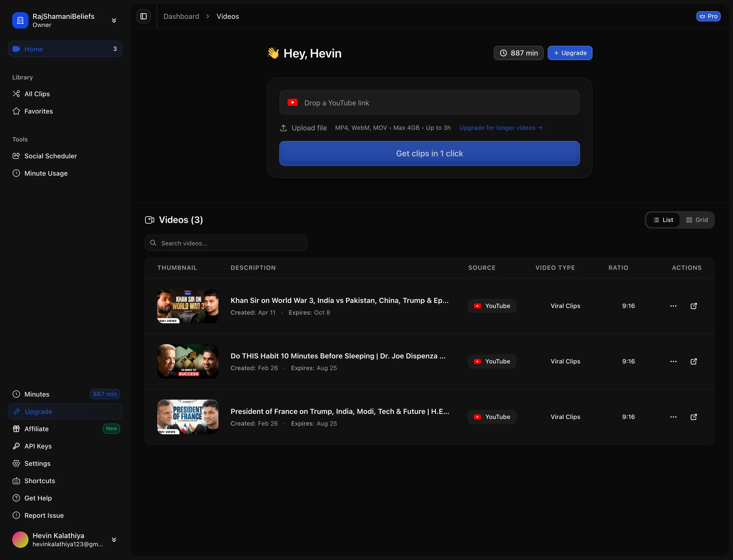Viewport: 733px width, 560px height.
Task: Click the New badge beside Affiliate
Action: click(111, 429)
